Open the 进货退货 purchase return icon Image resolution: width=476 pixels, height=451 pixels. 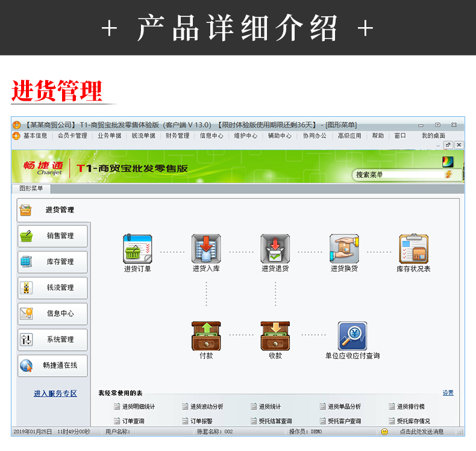[275, 248]
